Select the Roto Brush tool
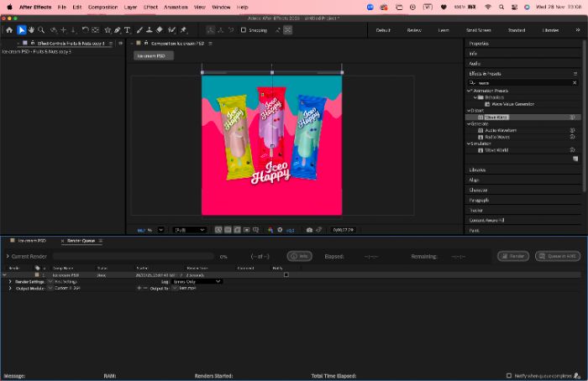The height and width of the screenshot is (381, 588). click(x=171, y=30)
